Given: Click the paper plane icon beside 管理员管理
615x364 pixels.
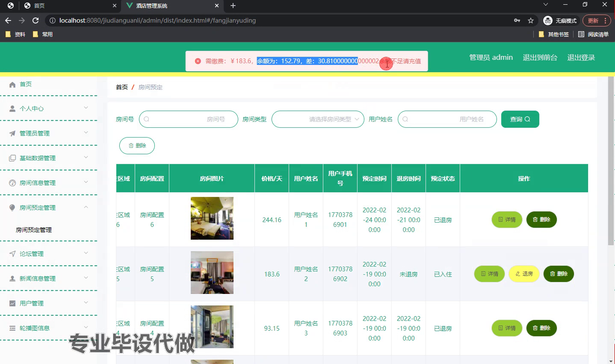Looking at the screenshot, I should pyautogui.click(x=12, y=133).
